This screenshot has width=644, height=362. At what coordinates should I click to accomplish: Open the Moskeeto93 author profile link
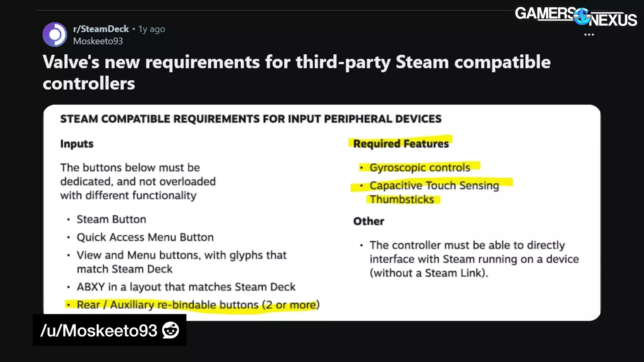pos(98,41)
